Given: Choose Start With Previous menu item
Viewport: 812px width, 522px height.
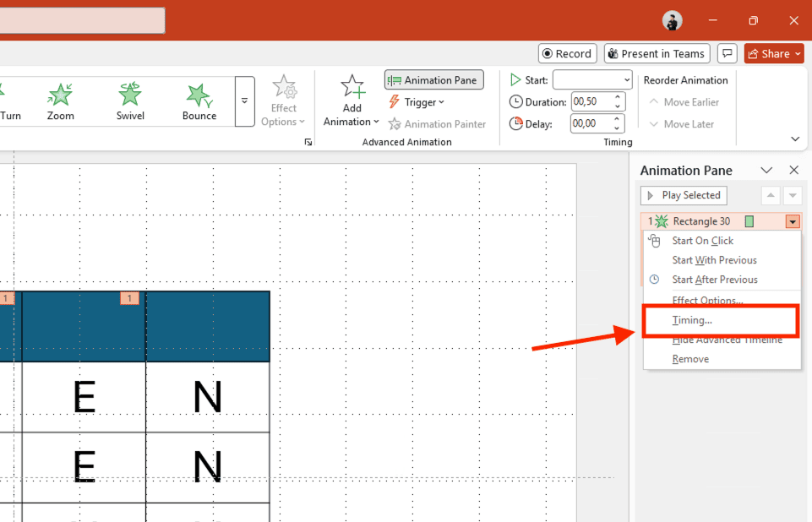Looking at the screenshot, I should pyautogui.click(x=722, y=260).
